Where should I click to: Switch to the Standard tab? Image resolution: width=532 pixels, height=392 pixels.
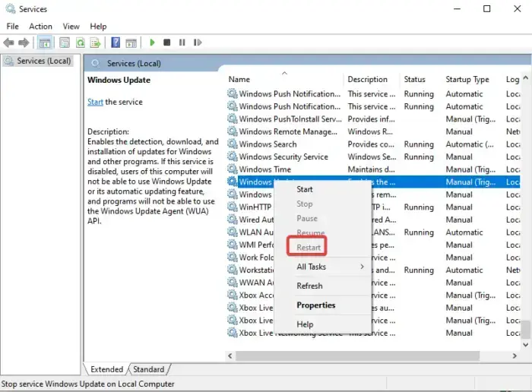(148, 369)
